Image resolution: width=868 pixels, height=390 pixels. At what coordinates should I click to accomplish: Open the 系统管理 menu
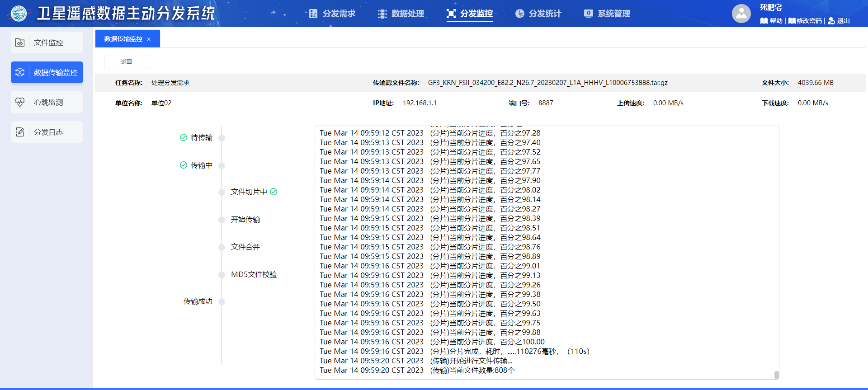pyautogui.click(x=607, y=14)
